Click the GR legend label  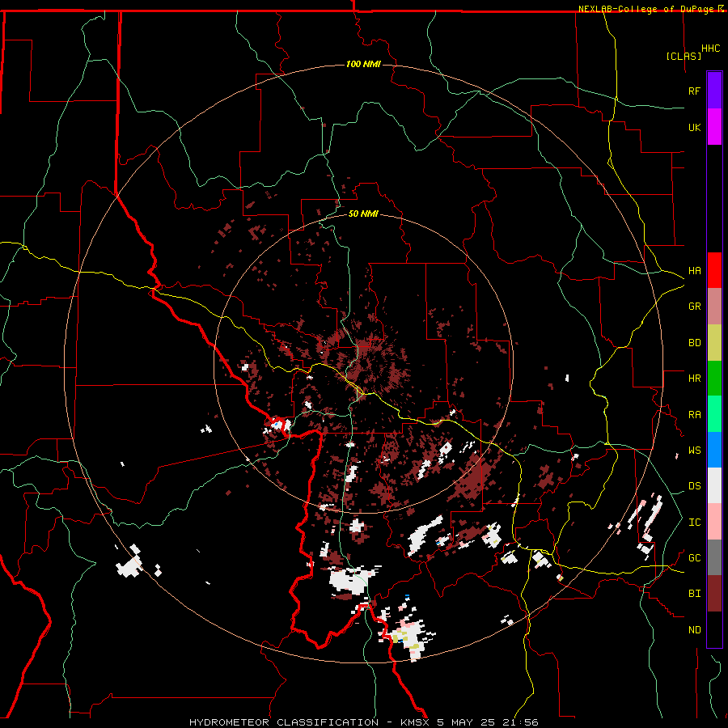pyautogui.click(x=694, y=307)
